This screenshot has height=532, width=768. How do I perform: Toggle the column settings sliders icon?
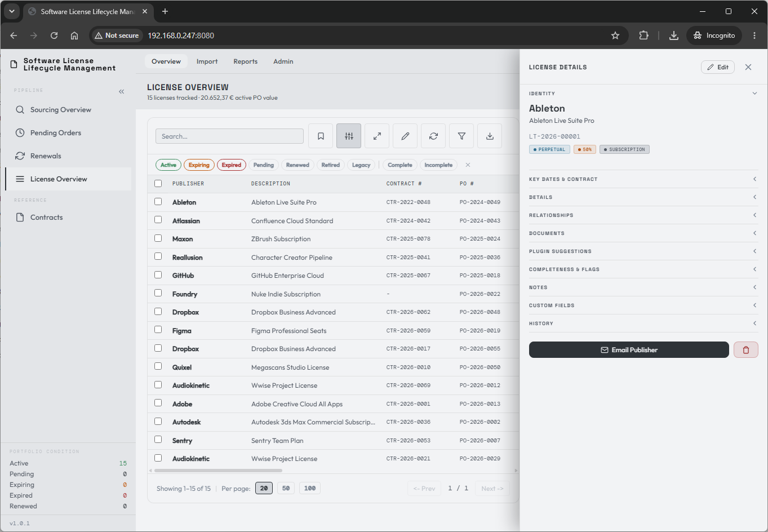coord(349,136)
